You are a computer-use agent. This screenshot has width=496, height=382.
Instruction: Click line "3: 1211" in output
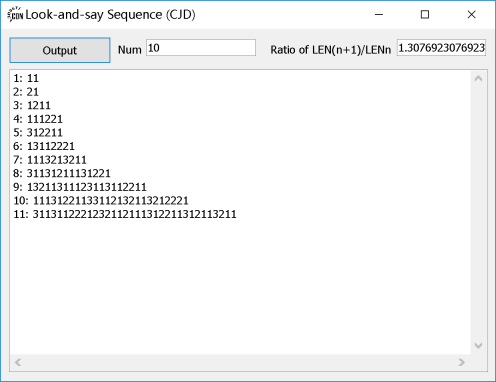click(x=32, y=105)
